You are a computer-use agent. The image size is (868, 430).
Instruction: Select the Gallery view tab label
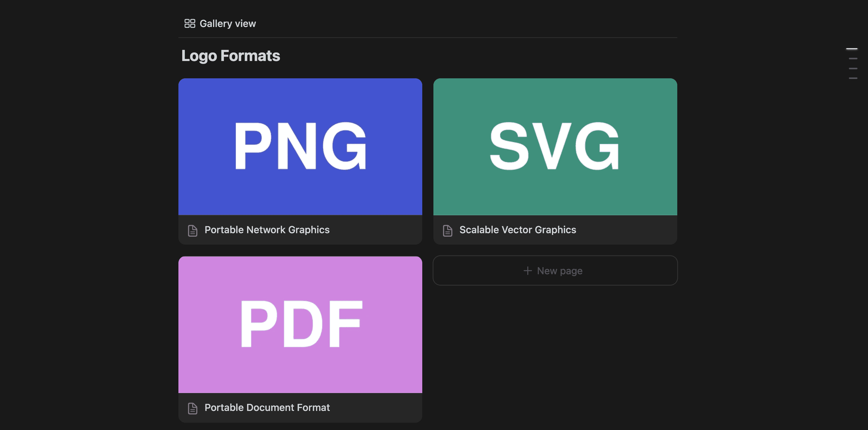click(x=227, y=23)
